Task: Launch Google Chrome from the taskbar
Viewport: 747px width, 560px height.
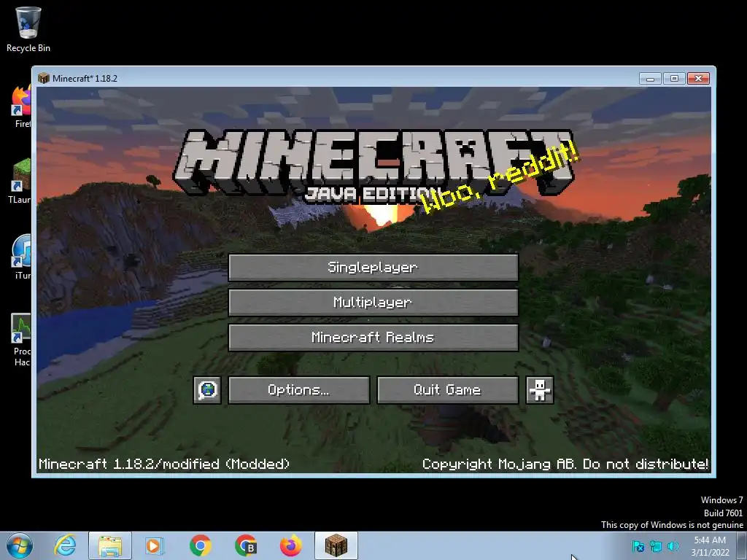Action: (200, 545)
